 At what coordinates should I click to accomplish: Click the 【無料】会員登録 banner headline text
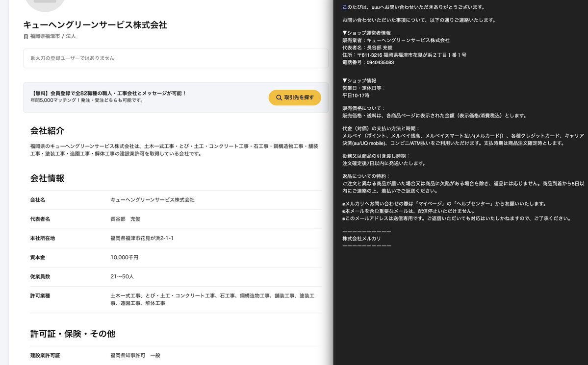108,93
